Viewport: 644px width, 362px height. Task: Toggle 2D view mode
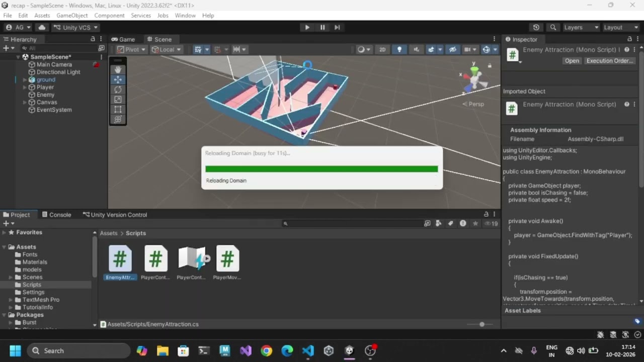point(382,49)
